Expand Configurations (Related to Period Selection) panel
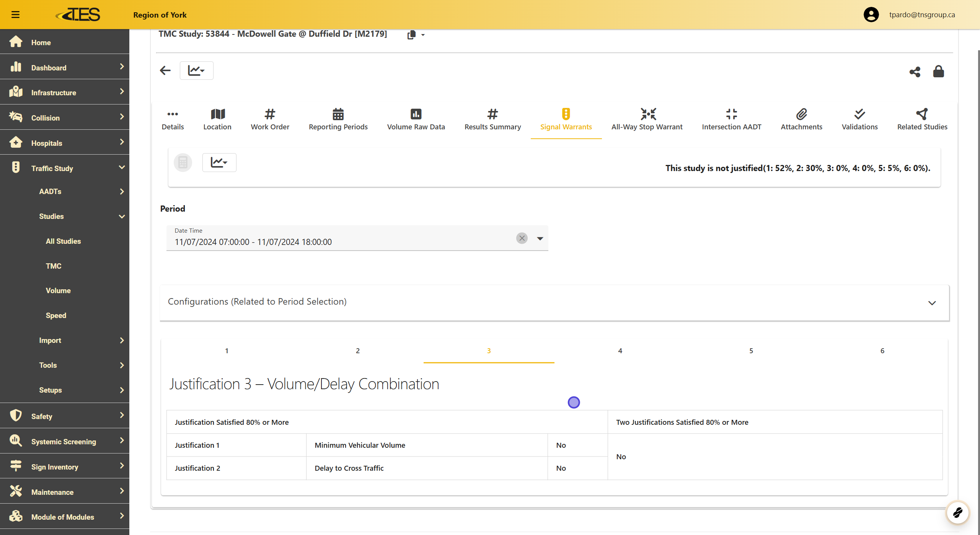This screenshot has width=980, height=535. (931, 303)
